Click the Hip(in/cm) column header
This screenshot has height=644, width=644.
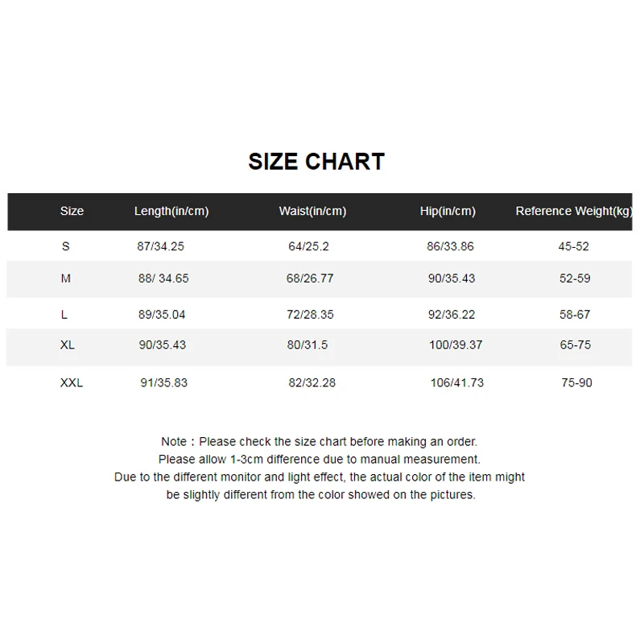448,211
